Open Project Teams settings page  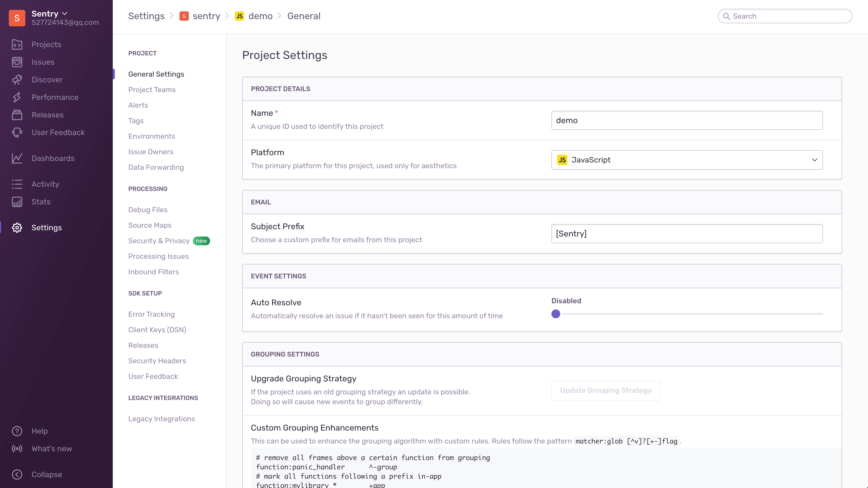[152, 89]
